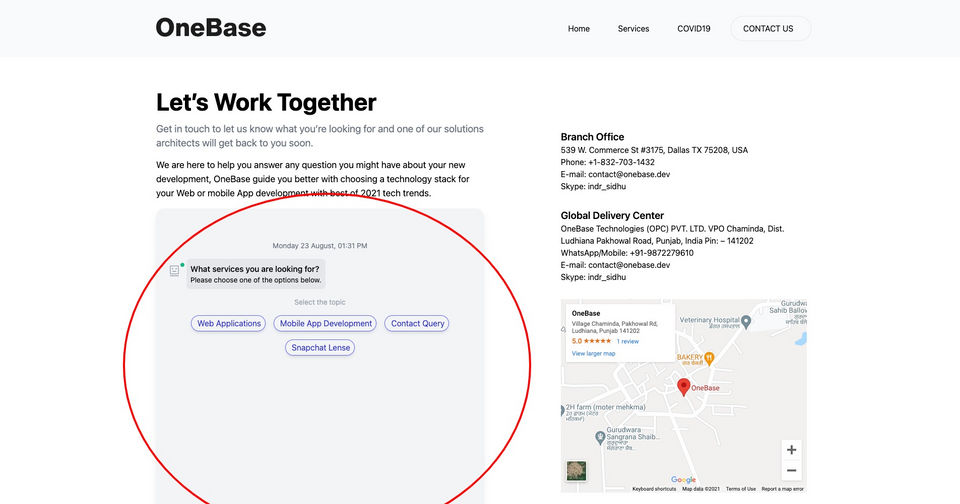
Task: Click the Veterinary Hospital map marker
Action: click(x=746, y=322)
